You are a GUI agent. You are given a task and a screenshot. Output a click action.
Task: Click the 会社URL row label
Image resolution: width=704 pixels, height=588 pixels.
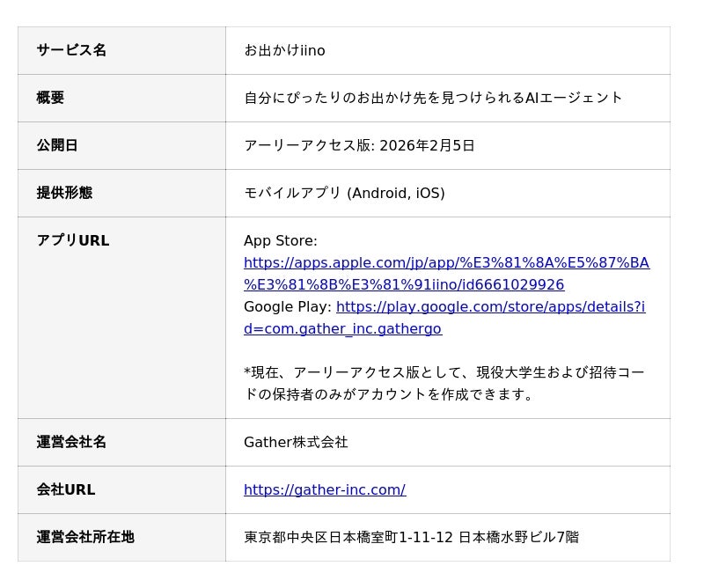tap(66, 490)
